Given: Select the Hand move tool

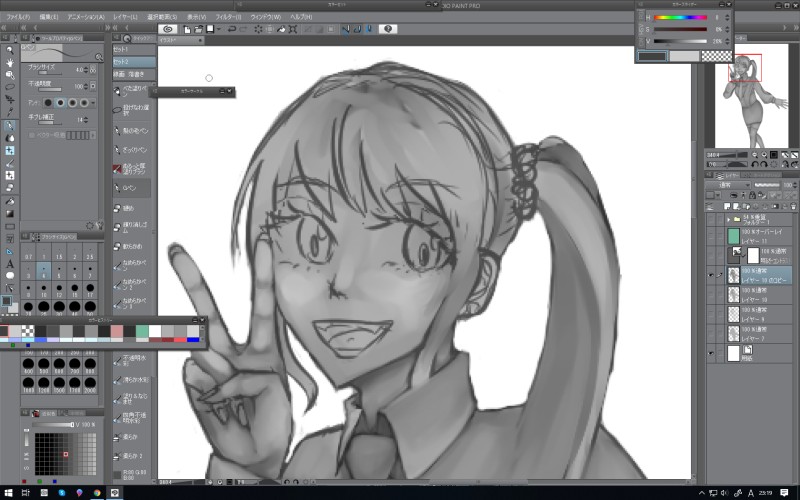Looking at the screenshot, I should (10, 62).
